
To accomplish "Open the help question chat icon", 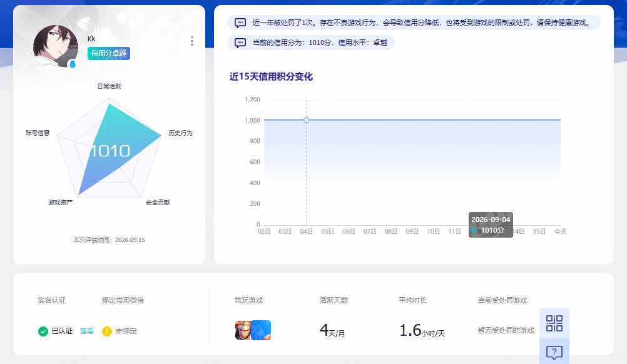I will tap(554, 352).
